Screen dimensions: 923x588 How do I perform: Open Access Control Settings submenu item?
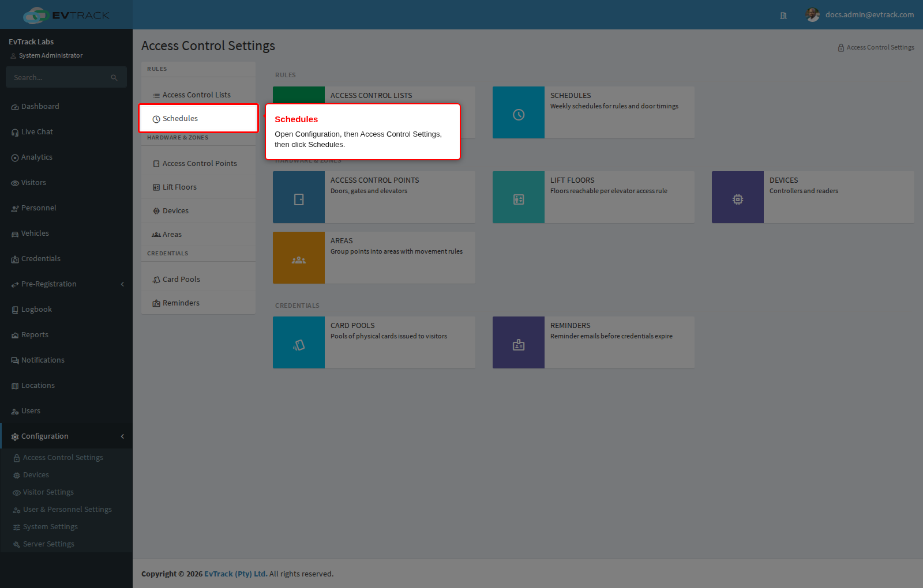(x=66, y=458)
